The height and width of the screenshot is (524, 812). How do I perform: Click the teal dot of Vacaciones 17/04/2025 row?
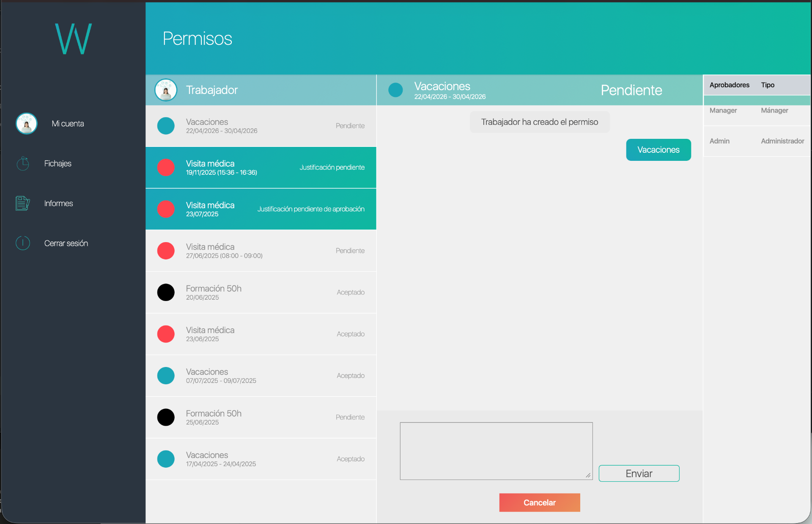point(166,459)
